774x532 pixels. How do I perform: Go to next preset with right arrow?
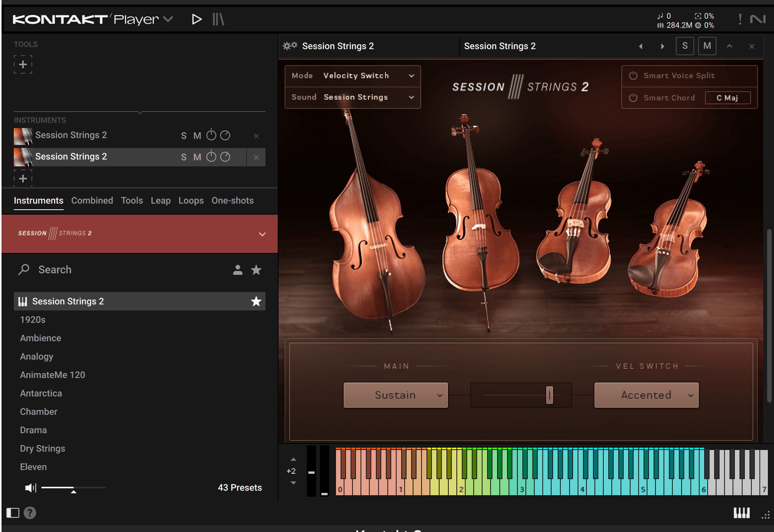662,46
